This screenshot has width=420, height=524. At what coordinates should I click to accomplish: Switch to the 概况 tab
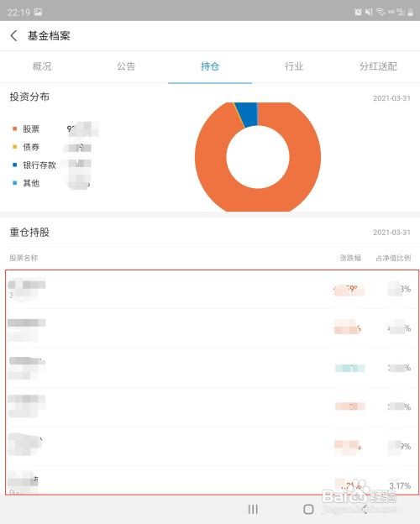pos(42,66)
